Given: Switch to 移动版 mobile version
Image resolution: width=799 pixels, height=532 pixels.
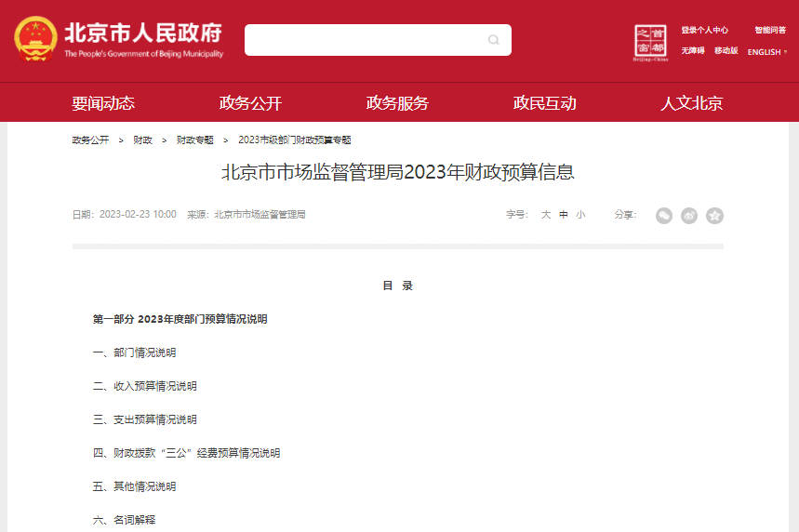Looking at the screenshot, I should point(726,51).
